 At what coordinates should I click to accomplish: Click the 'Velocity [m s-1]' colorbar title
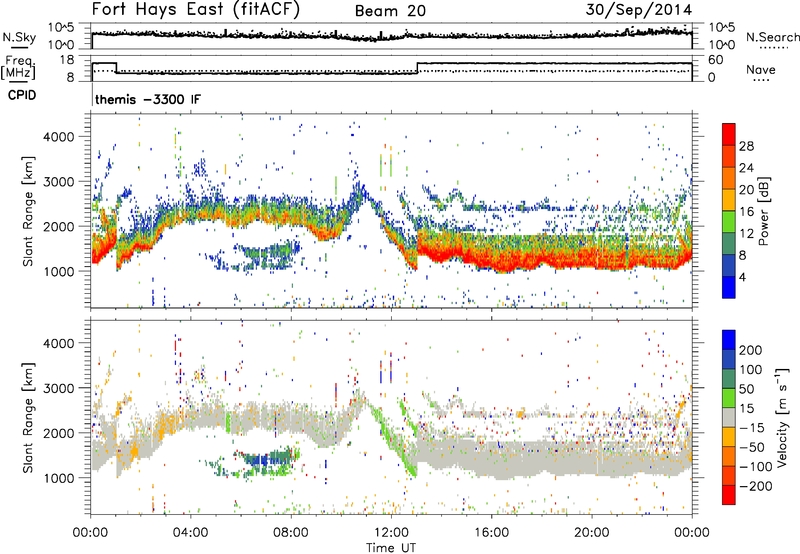point(782,417)
